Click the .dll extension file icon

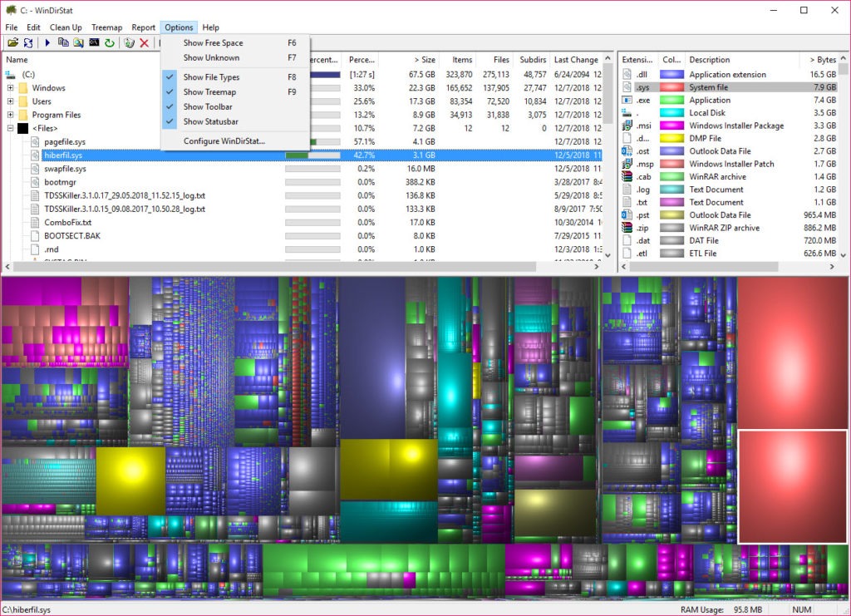click(x=627, y=74)
